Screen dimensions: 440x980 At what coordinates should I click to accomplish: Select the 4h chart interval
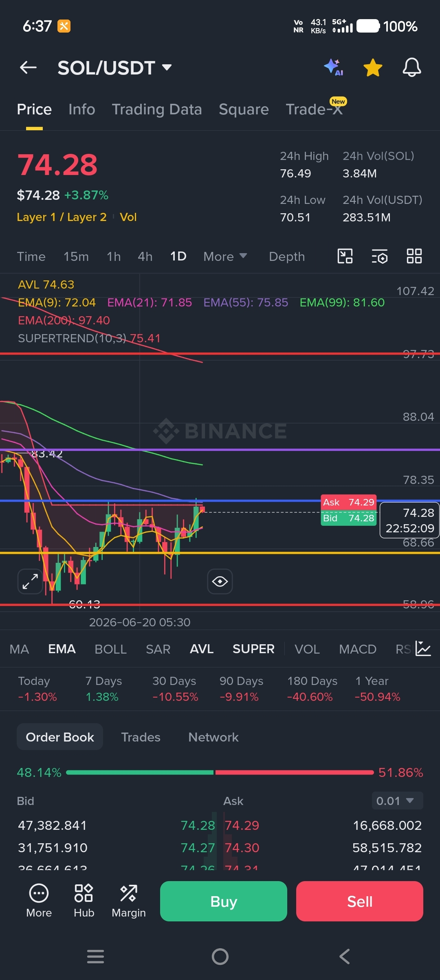(145, 256)
